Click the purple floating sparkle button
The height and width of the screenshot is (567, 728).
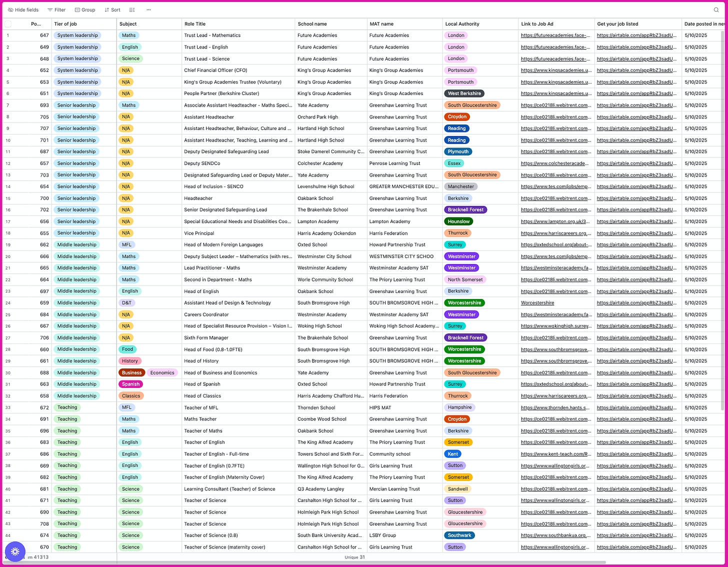[15, 551]
